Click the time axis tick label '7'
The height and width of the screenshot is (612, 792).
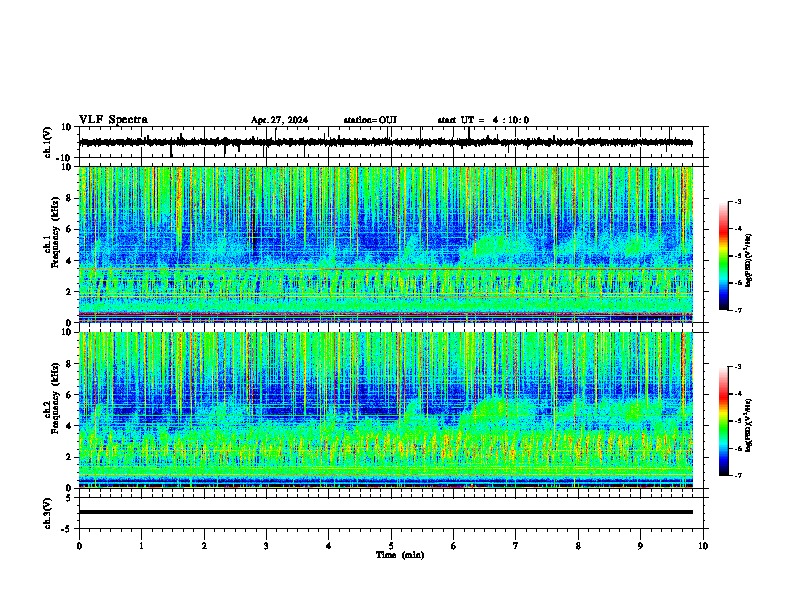[516, 546]
